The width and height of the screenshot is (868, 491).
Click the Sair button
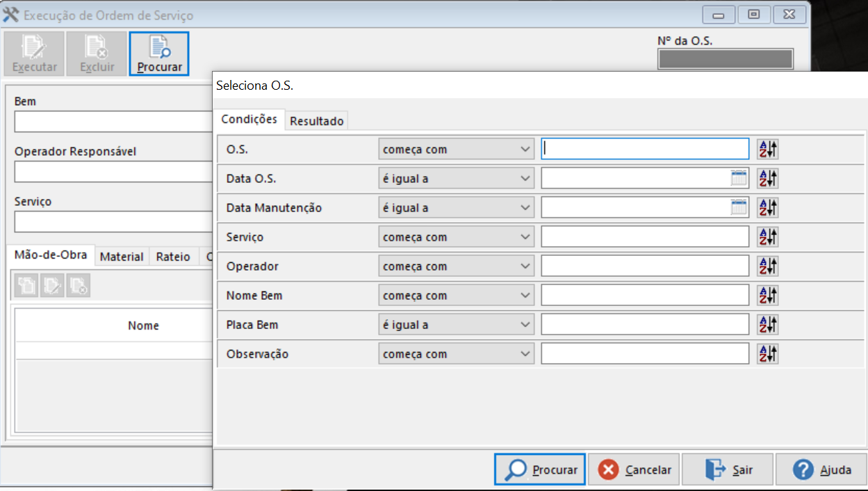[x=728, y=469]
